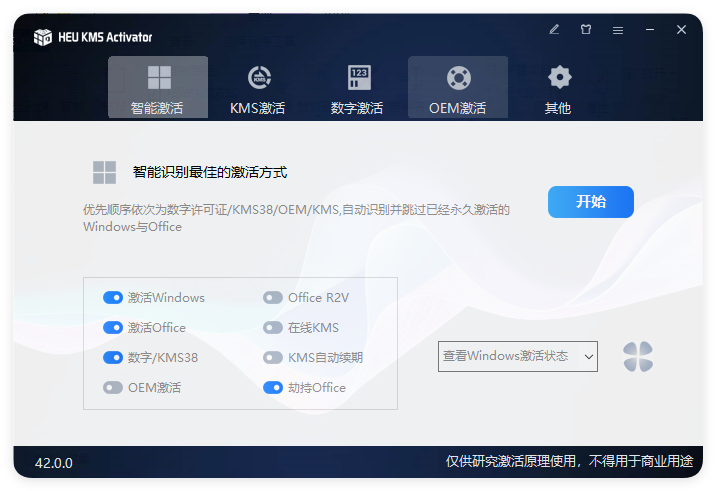
Task: Click the four-leaf clover icon beside dropdown
Action: [x=638, y=357]
